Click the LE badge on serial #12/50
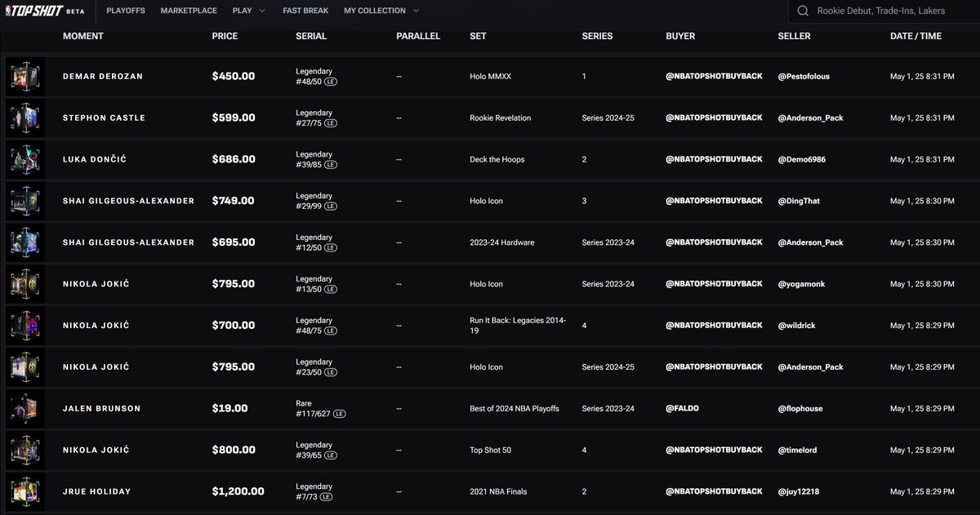 [331, 248]
